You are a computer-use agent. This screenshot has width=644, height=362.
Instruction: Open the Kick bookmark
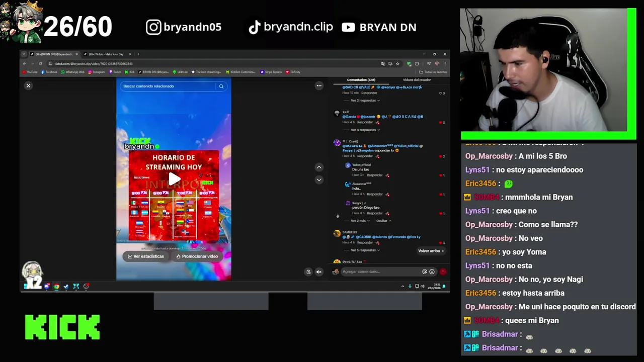click(130, 72)
